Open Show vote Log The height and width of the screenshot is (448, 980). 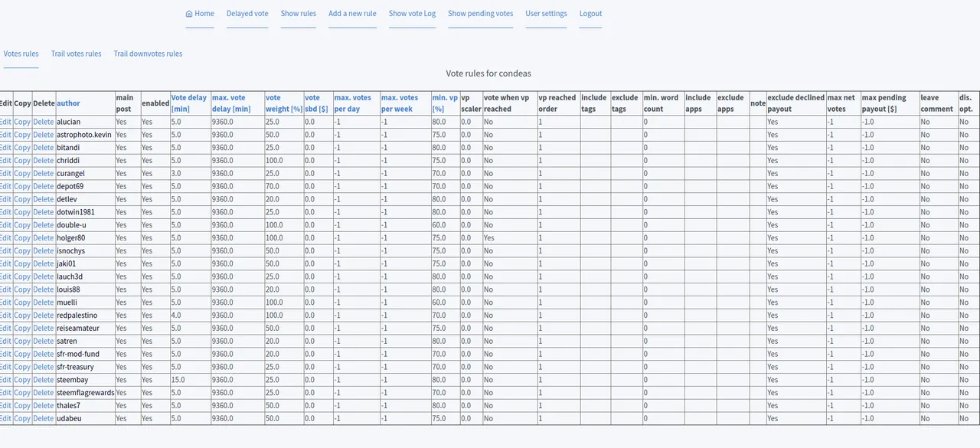412,14
